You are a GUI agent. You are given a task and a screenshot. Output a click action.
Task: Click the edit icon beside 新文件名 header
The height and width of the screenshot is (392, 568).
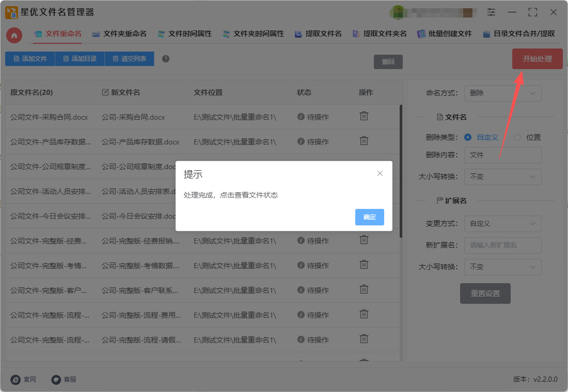[105, 92]
